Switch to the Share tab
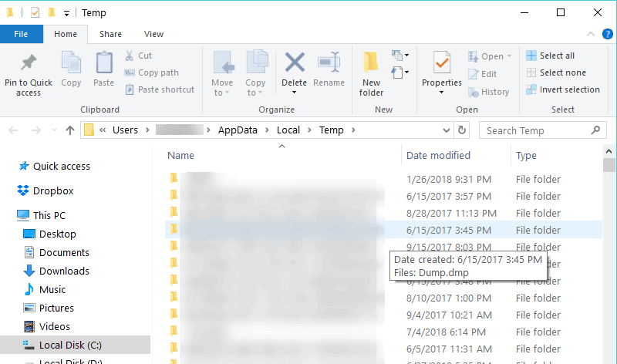Viewport: 617px width, 364px height. (x=110, y=34)
